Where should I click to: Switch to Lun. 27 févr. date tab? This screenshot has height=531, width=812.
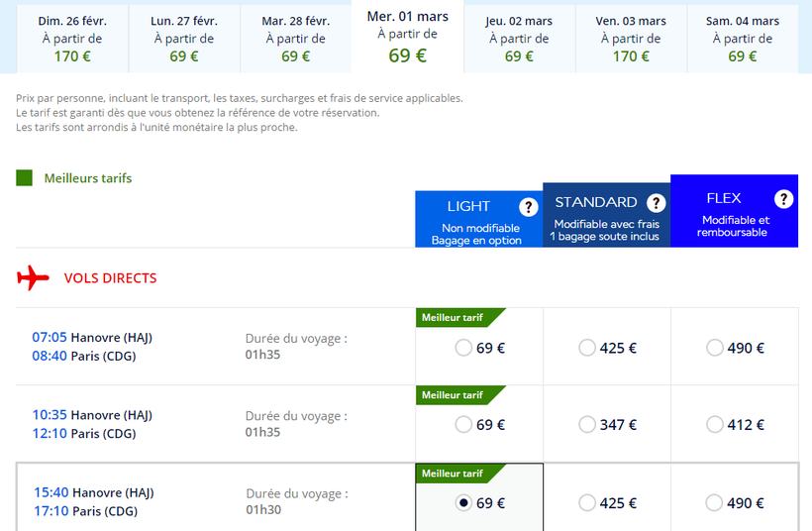(x=184, y=38)
